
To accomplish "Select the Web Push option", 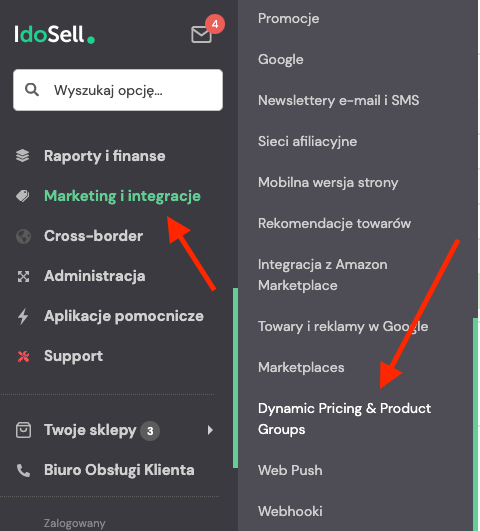I will point(290,470).
